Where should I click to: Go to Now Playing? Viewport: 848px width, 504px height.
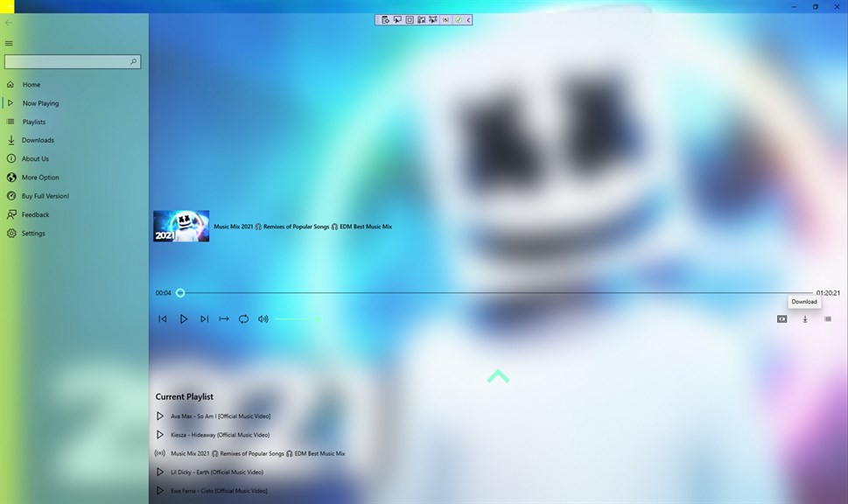point(74,102)
